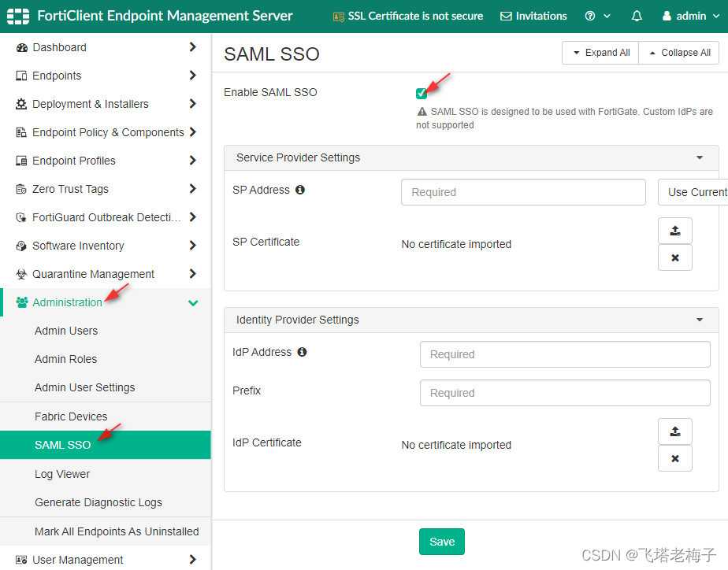Click Use Current button

(693, 192)
